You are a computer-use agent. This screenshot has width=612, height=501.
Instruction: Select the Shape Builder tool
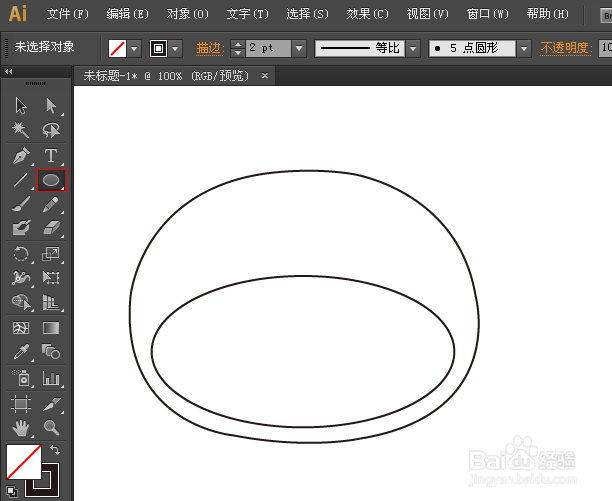pyautogui.click(x=21, y=302)
